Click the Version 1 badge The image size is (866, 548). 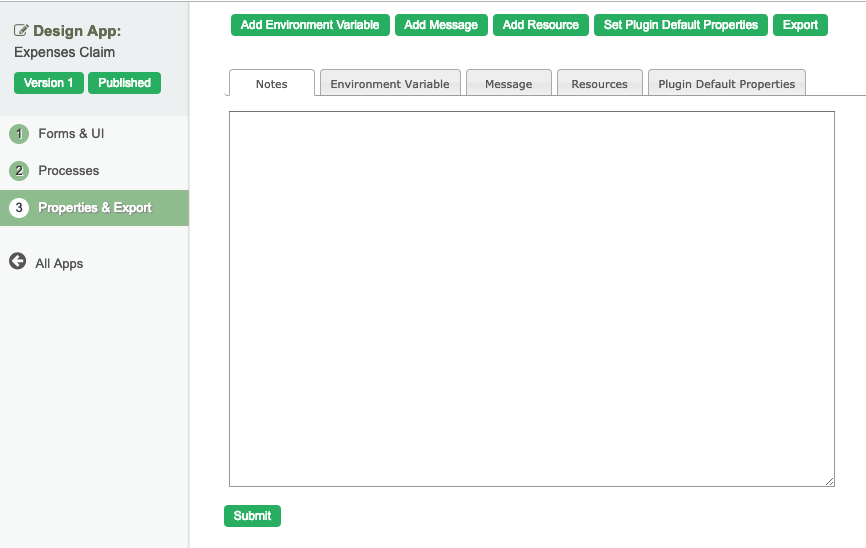click(x=49, y=83)
